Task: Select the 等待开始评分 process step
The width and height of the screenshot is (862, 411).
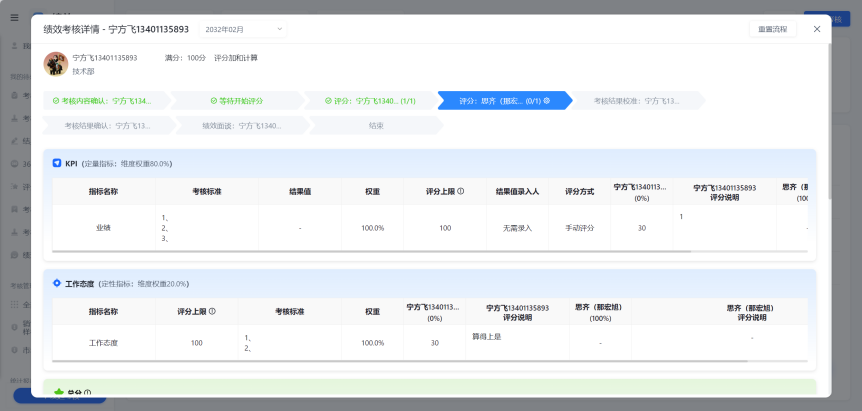Action: (x=237, y=101)
